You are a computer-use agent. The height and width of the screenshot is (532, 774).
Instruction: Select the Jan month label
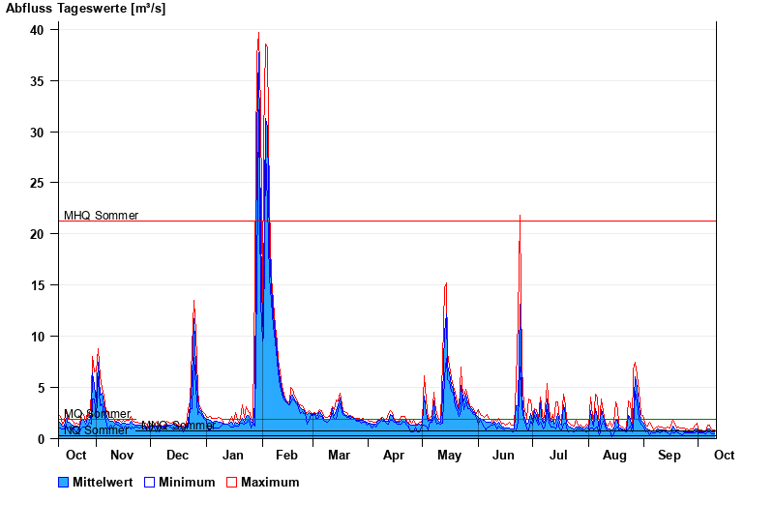pos(233,455)
